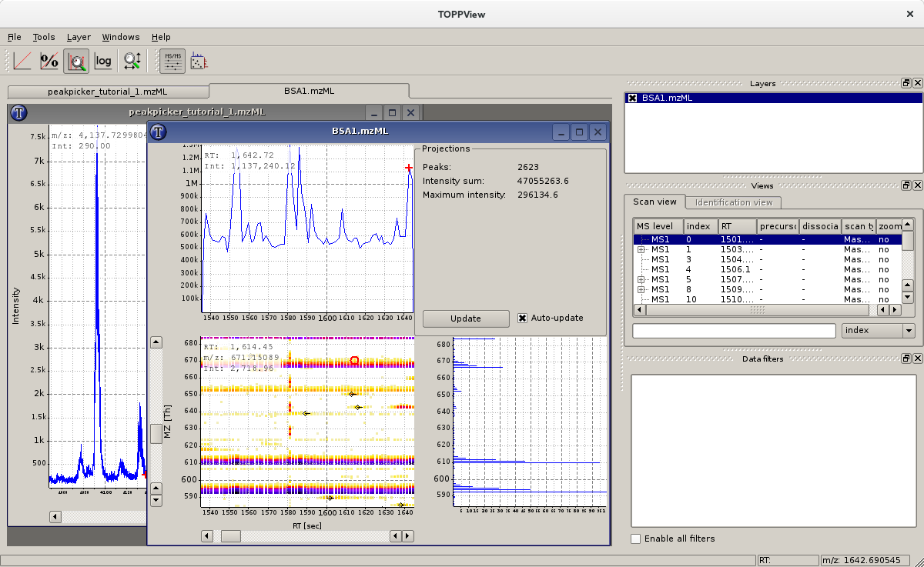Click the reset zoom magnifier icon
Image resolution: width=924 pixels, height=567 pixels.
coord(132,61)
